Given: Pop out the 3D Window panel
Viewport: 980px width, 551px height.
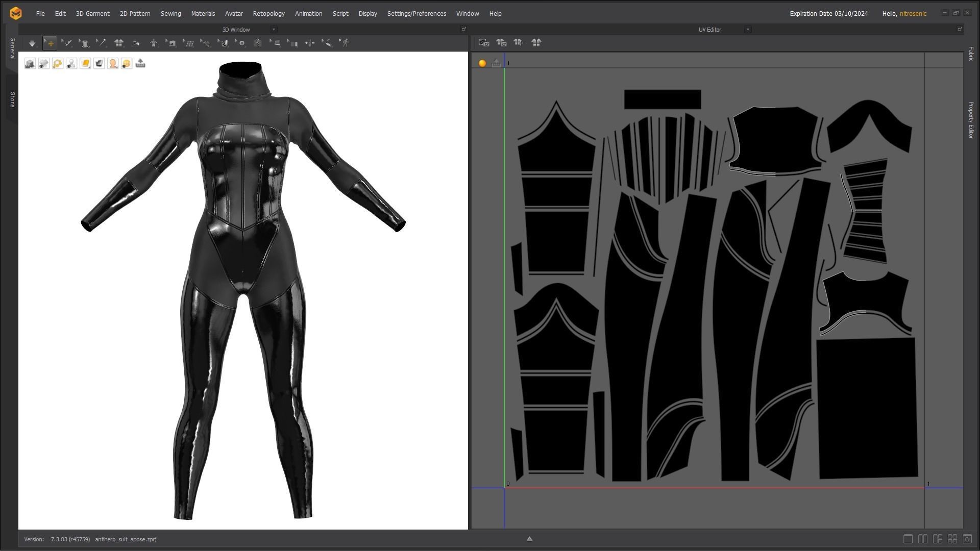Looking at the screenshot, I should point(463,29).
